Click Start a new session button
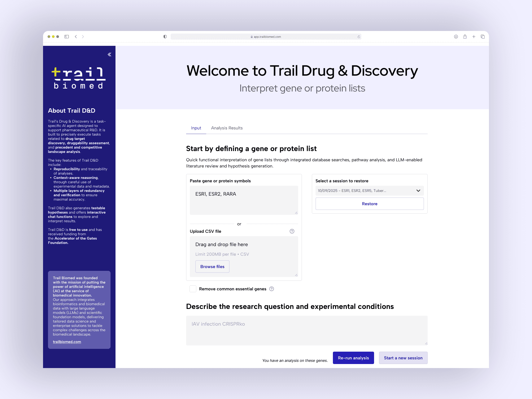This screenshot has height=399, width=532. [403, 358]
